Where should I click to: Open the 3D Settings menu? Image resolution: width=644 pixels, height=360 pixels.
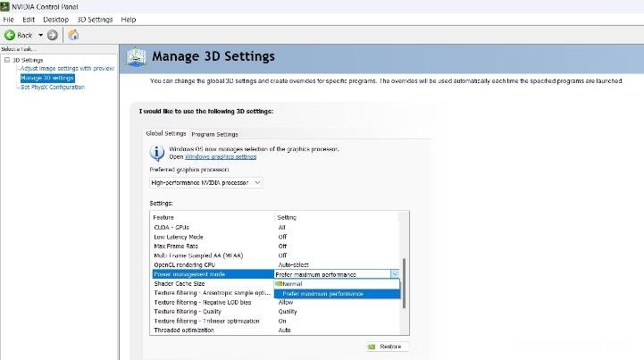pos(95,19)
